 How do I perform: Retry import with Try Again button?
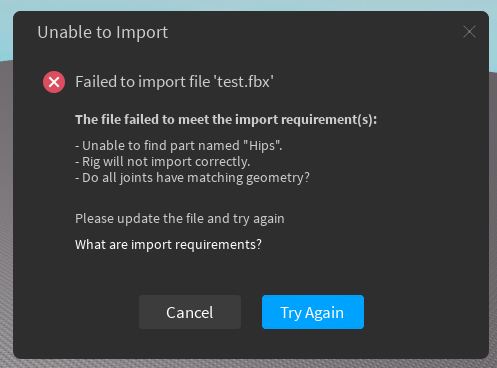(313, 312)
